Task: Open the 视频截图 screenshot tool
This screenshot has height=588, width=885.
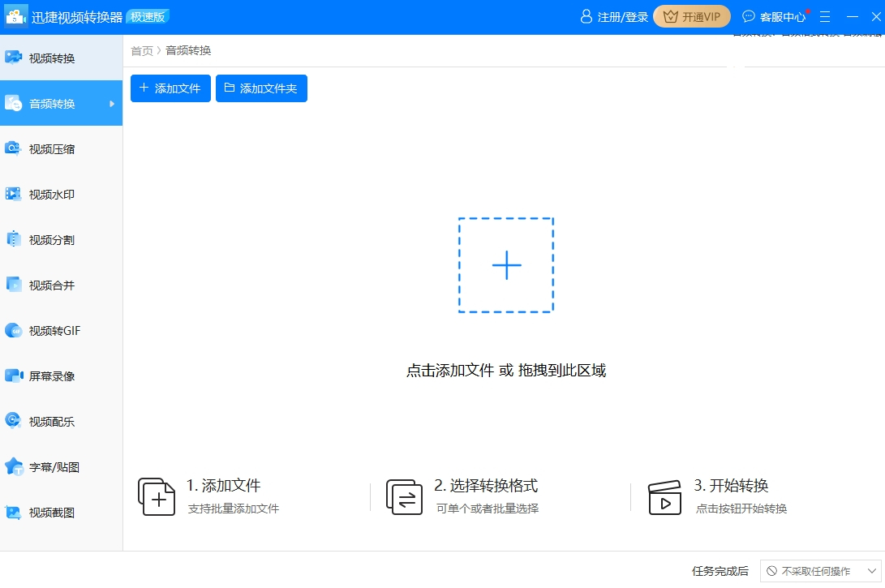Action: pos(49,512)
